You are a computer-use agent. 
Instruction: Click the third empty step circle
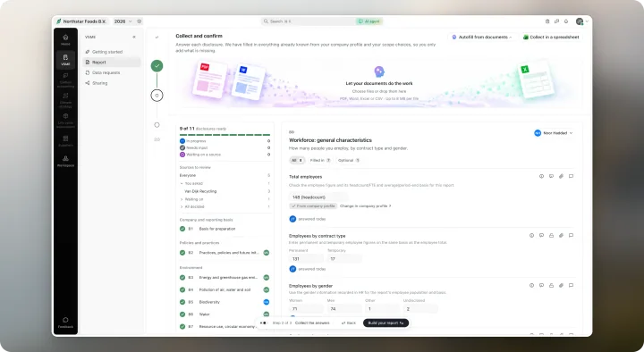click(x=157, y=125)
